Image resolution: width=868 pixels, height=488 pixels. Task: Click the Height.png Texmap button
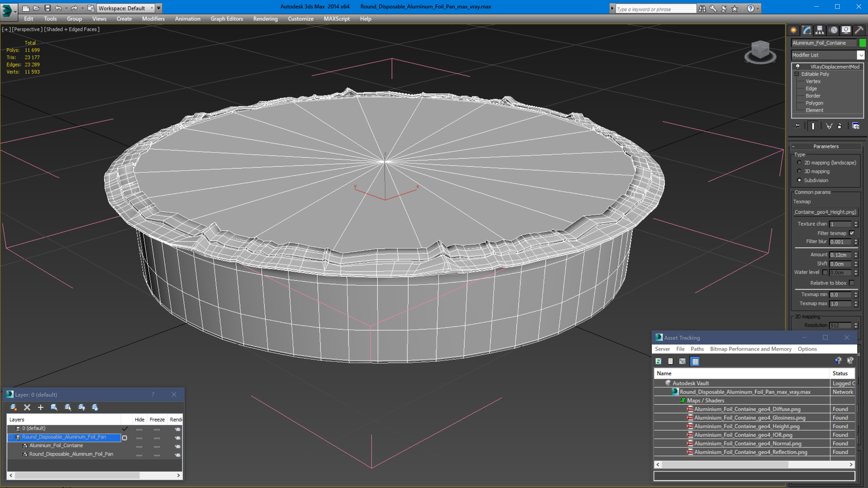(825, 212)
